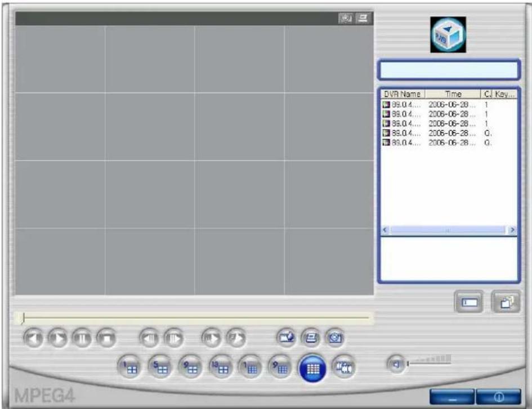
Task: Click the light blue text field below logo
Action: coord(449,70)
